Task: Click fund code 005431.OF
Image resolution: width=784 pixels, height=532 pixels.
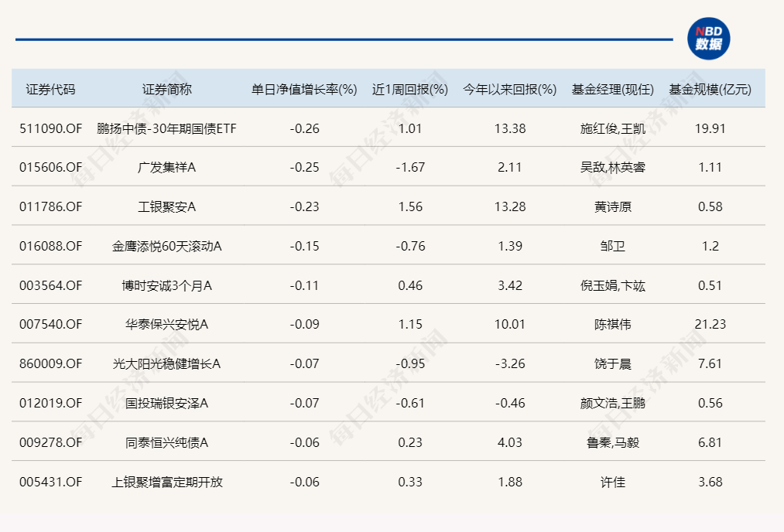Action: click(x=49, y=482)
